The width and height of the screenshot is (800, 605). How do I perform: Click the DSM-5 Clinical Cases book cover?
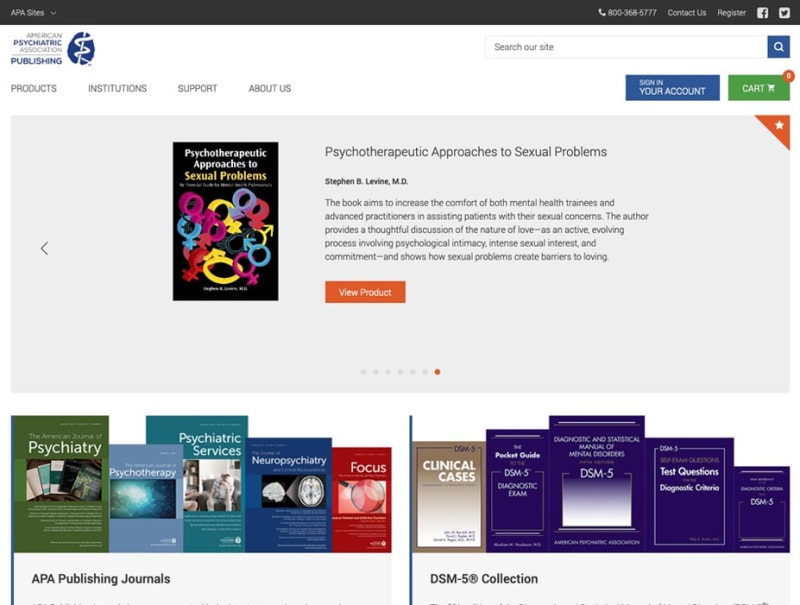pyautogui.click(x=449, y=497)
